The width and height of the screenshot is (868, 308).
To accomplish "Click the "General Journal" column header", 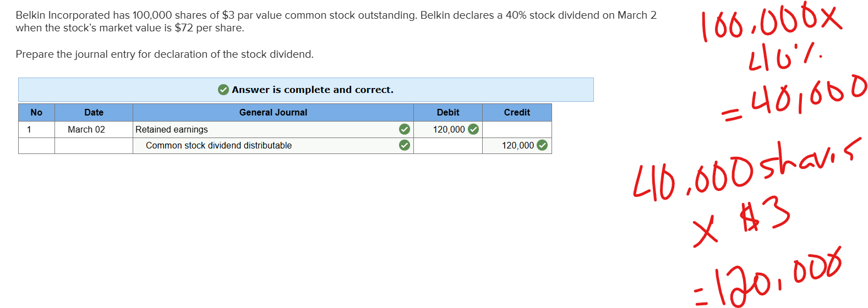I will pos(273,112).
